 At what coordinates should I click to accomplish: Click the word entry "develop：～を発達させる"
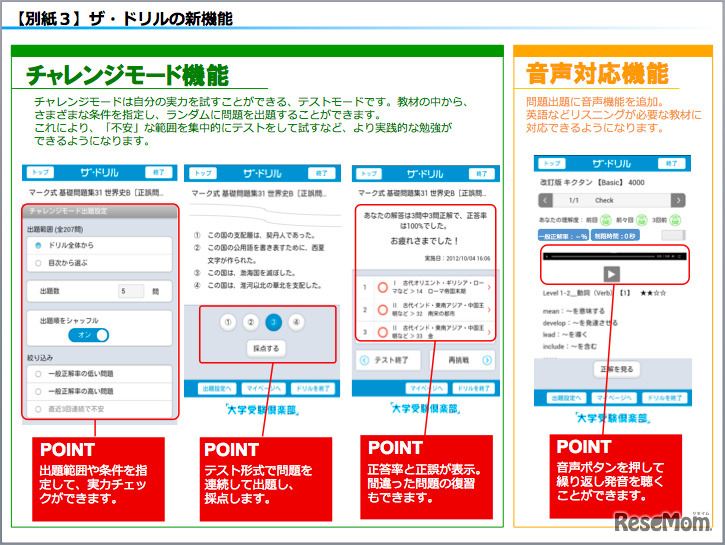[580, 323]
